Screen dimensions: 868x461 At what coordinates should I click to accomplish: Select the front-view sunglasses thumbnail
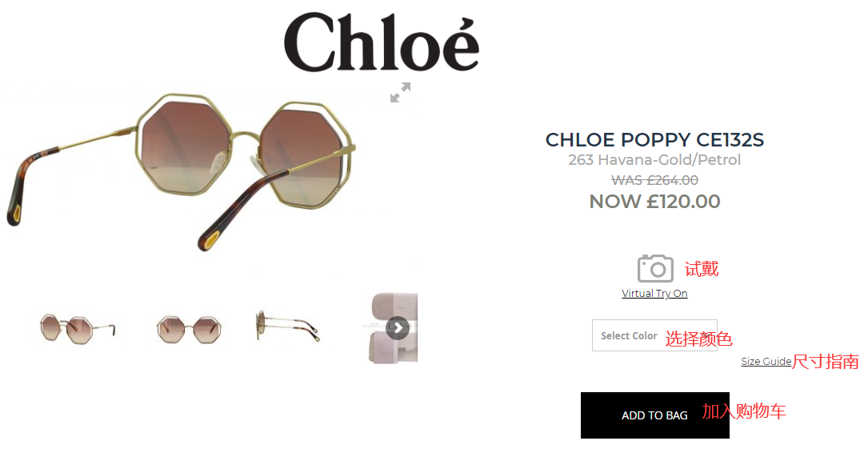coord(190,329)
